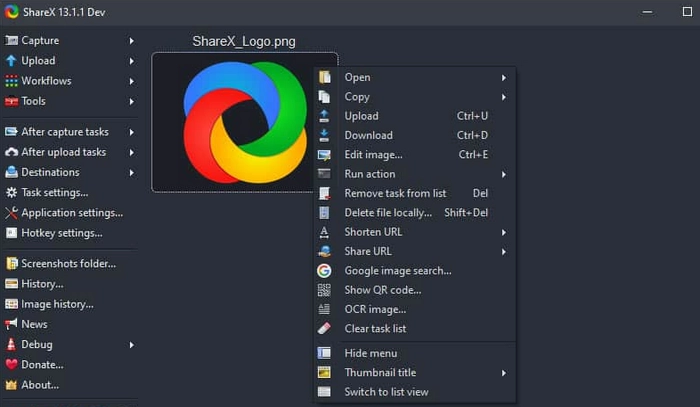The width and height of the screenshot is (700, 407).
Task: Expand the Capture submenu arrow
Action: click(x=131, y=41)
